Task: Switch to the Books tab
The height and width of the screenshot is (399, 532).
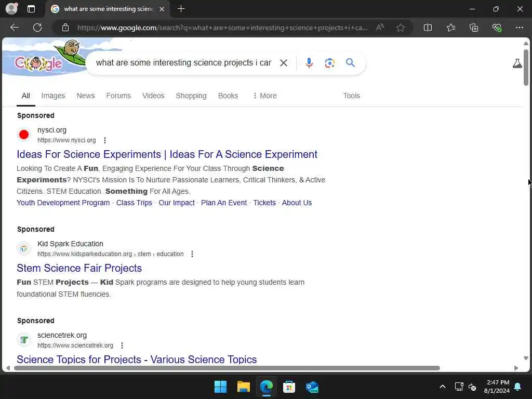Action: [228, 96]
